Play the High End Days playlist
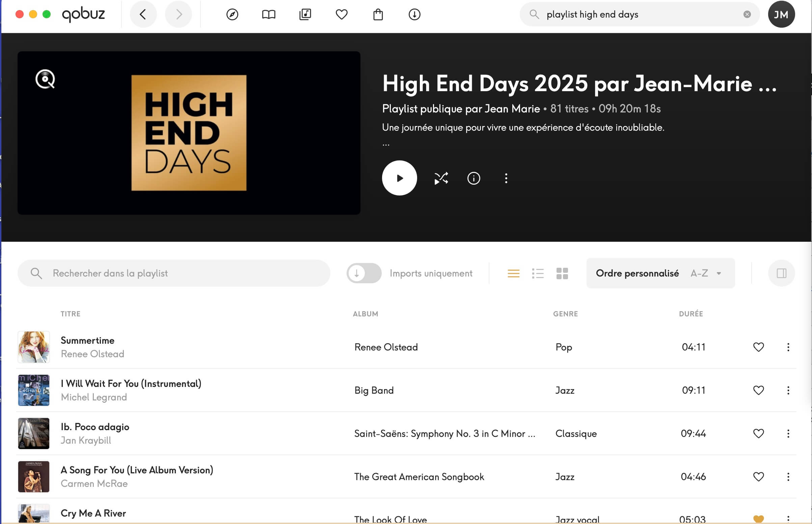Screen dimensions: 812x524 click(399, 178)
